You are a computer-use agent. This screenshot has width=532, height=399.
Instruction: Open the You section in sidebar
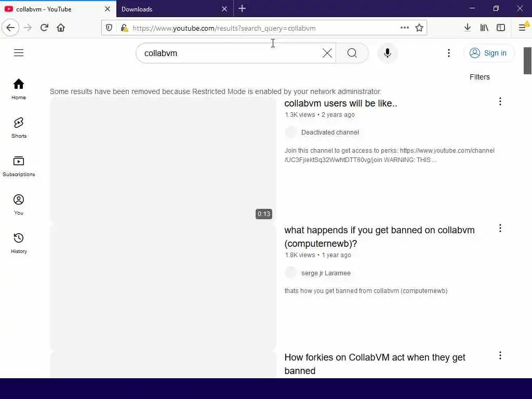pos(19,205)
